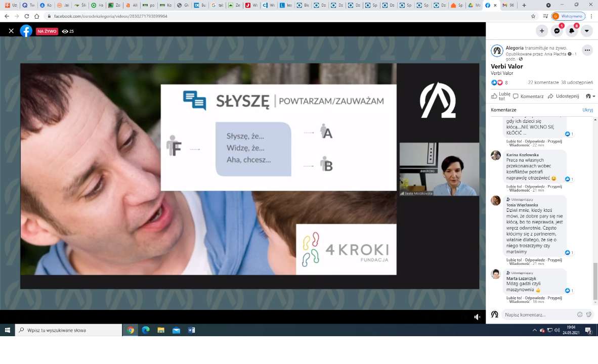This screenshot has width=598, height=364.
Task: Choose commenting identity dropdown
Action: (590, 96)
